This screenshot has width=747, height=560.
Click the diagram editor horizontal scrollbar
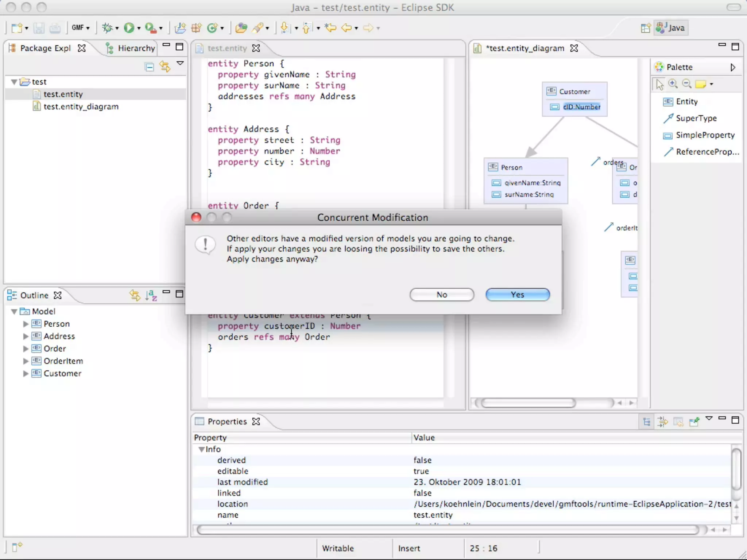pyautogui.click(x=528, y=403)
